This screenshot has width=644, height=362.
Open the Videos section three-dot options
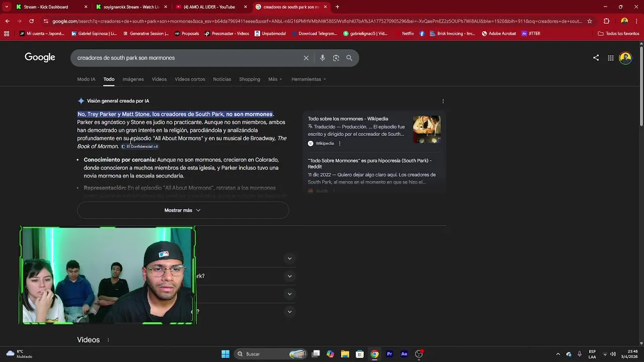coord(108,340)
